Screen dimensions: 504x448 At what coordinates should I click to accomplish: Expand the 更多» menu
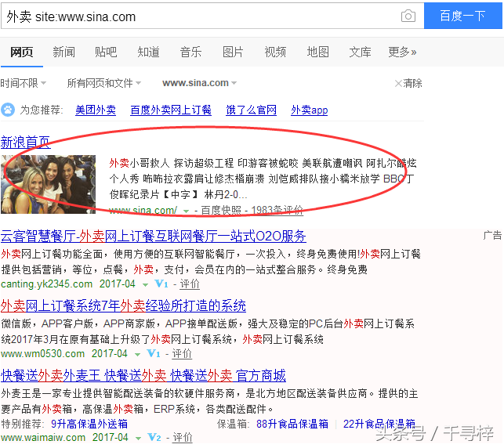click(402, 52)
